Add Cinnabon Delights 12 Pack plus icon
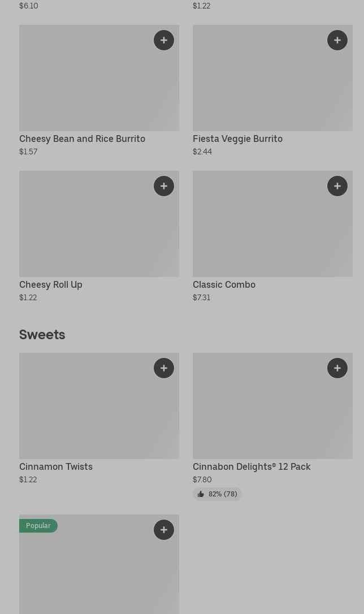This screenshot has width=364, height=614. [x=337, y=368]
